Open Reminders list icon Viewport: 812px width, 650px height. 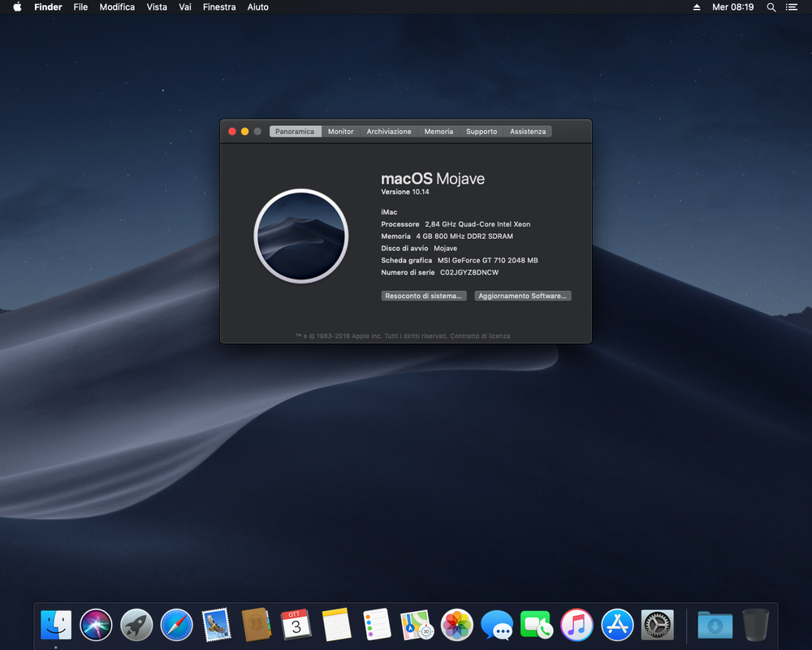pos(377,625)
